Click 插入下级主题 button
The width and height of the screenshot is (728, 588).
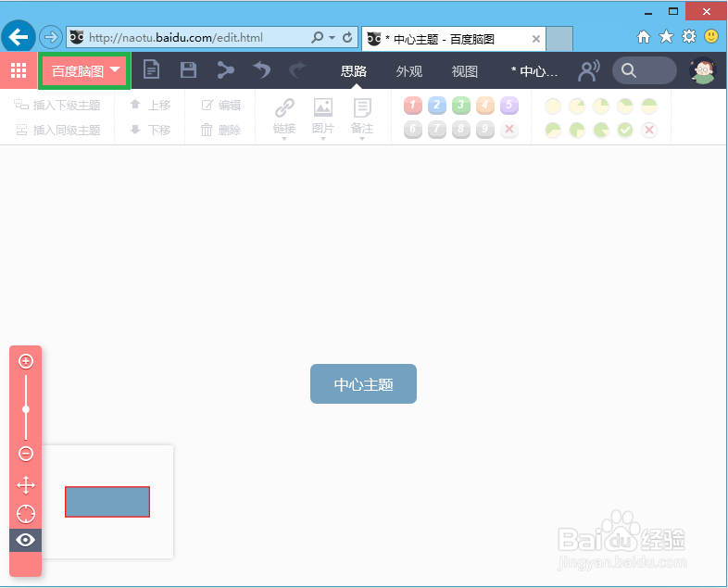[57, 106]
